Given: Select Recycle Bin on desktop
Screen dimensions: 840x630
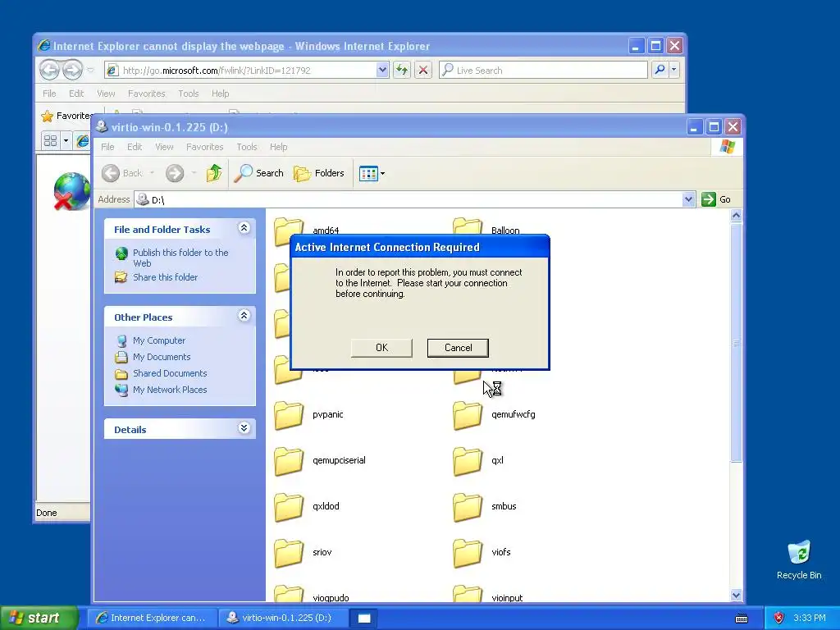Looking at the screenshot, I should click(x=799, y=560).
